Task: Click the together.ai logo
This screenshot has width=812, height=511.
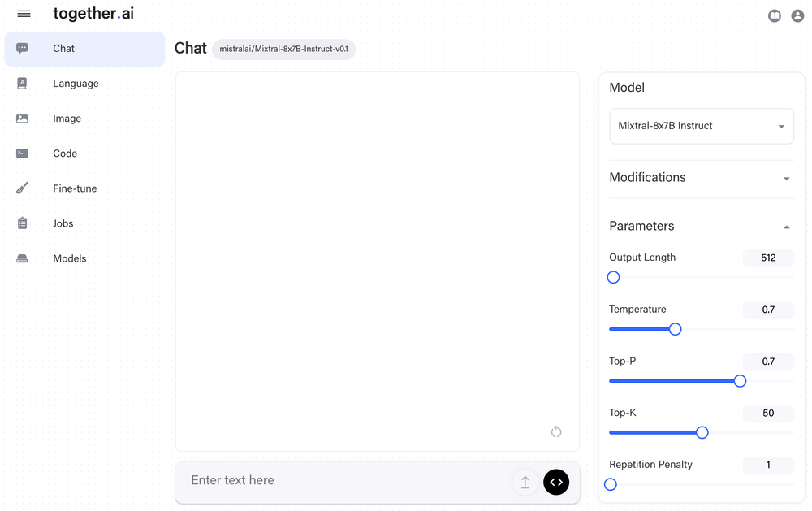Action: tap(93, 14)
